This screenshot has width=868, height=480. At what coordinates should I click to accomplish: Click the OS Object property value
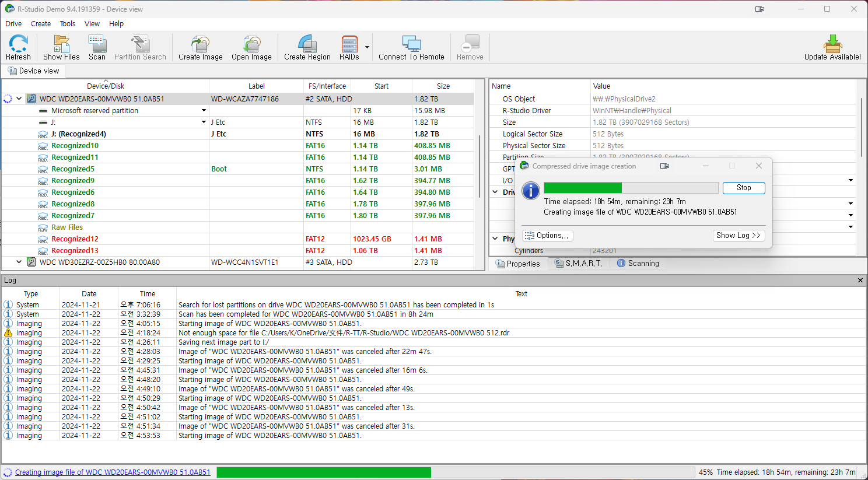click(624, 99)
